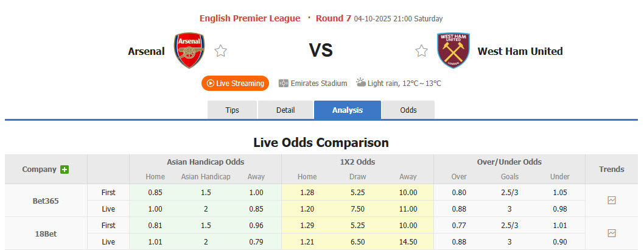This screenshot has height=250, width=644.
Task: Click the West Ham United team name
Action: [520, 51]
